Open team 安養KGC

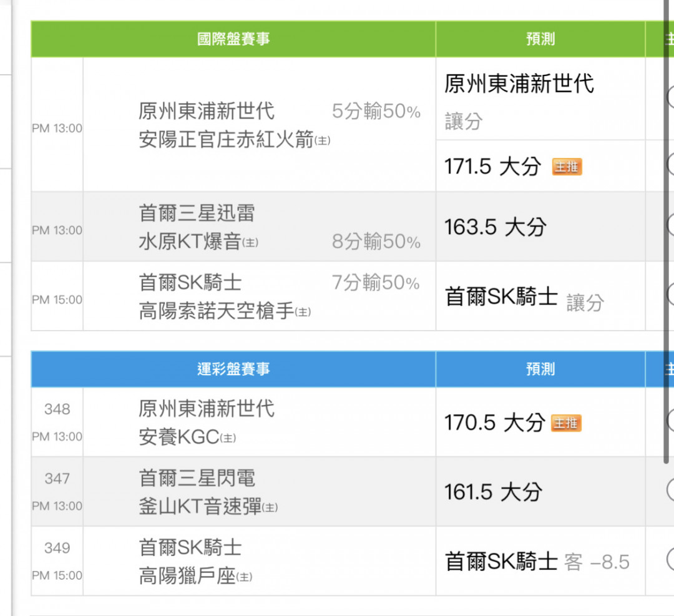tap(179, 437)
